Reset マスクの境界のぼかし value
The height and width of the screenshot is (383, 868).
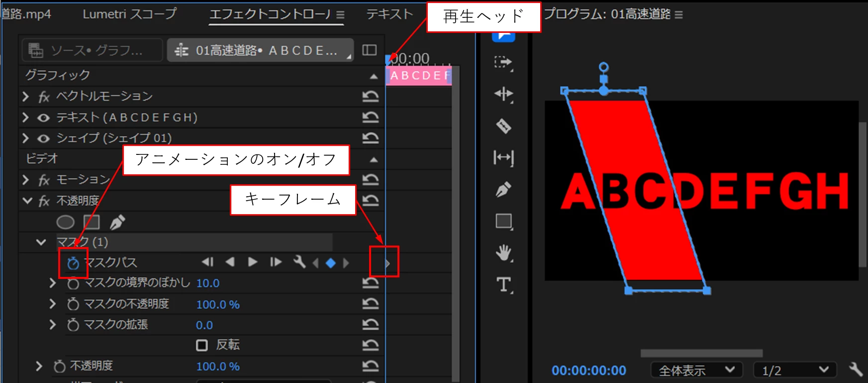tap(371, 283)
